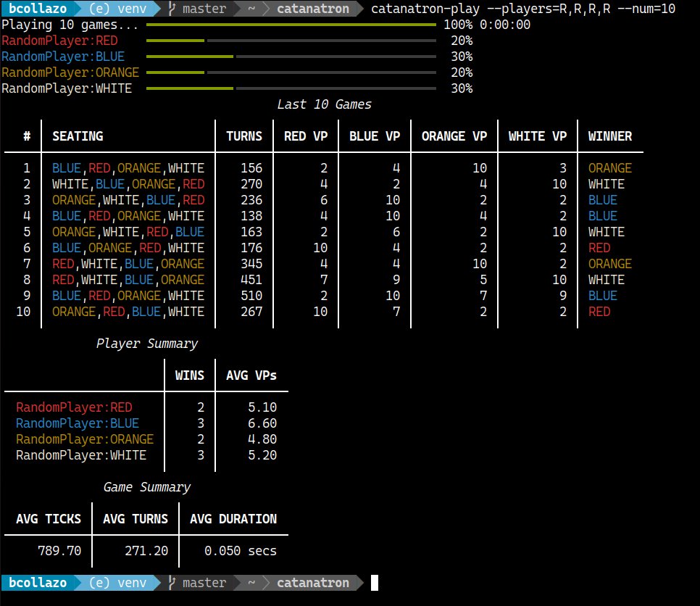Click average VP value 5.20
The image size is (700, 606).
click(262, 455)
